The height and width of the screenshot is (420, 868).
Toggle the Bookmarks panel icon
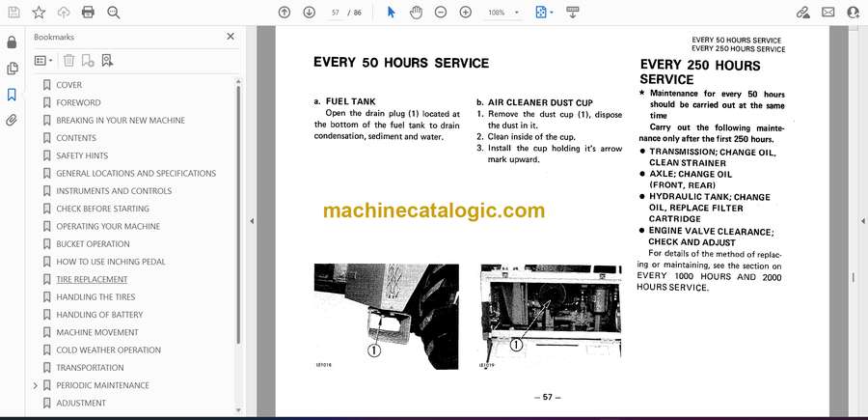[12, 95]
